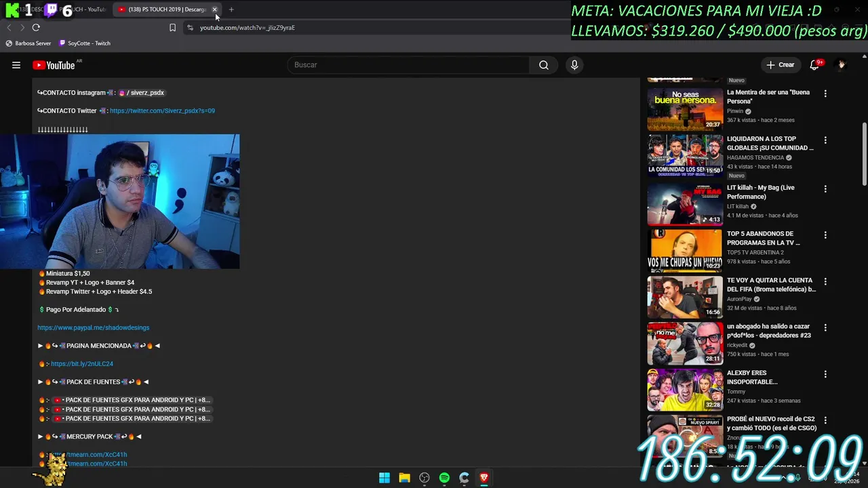Open 'un abogado ha salido a cazar' thumbnail
This screenshot has width=868, height=488.
pyautogui.click(x=685, y=343)
